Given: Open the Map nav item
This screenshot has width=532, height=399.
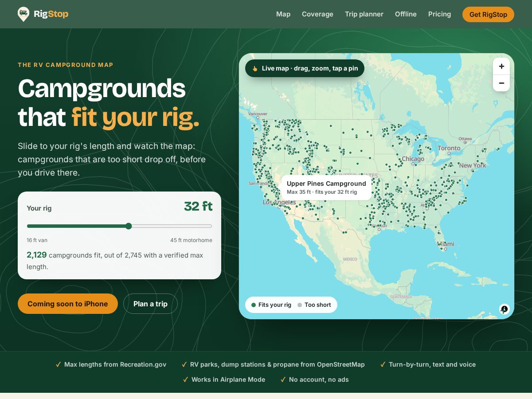Looking at the screenshot, I should (x=283, y=14).
